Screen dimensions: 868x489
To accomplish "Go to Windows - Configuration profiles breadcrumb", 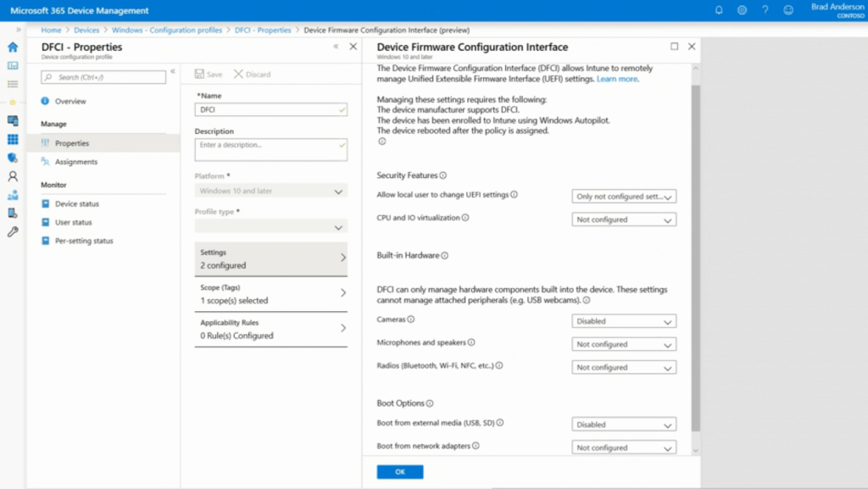I will pos(167,30).
